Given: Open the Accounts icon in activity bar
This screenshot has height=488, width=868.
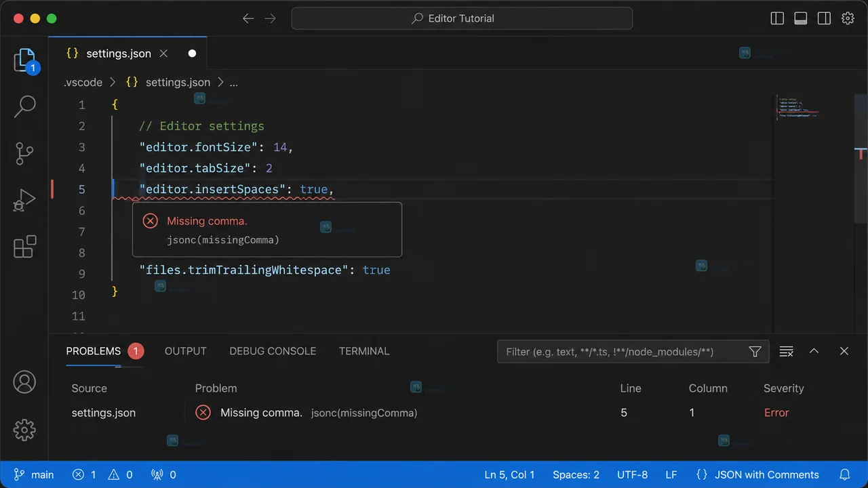Looking at the screenshot, I should pyautogui.click(x=24, y=382).
